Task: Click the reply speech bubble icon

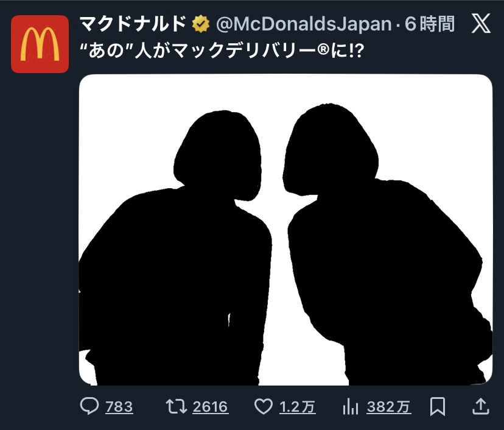Action: tap(89, 407)
